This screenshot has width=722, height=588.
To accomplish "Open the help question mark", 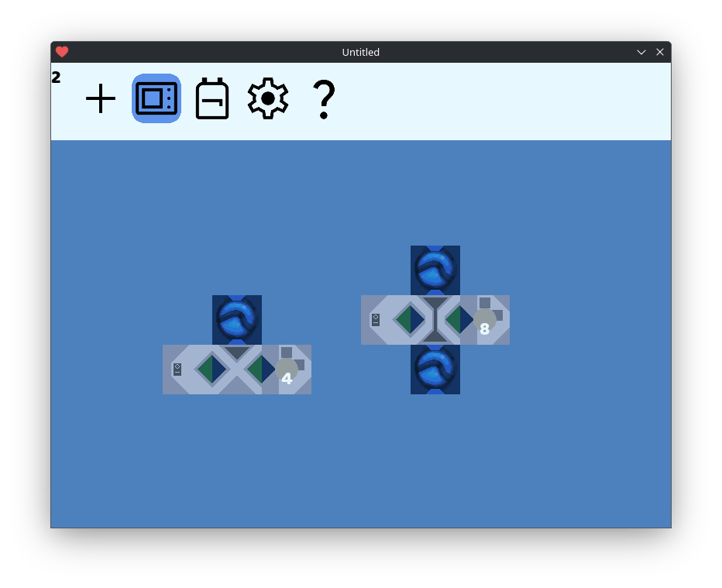I will 324,99.
